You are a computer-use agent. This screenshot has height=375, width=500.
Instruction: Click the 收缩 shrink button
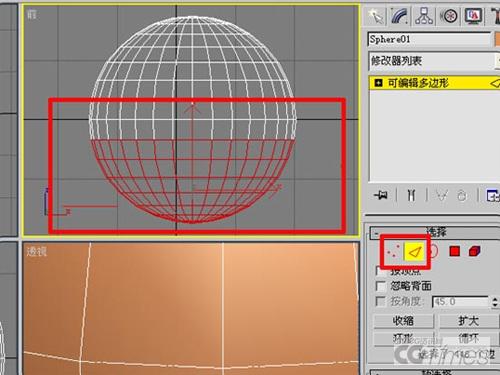[403, 321]
